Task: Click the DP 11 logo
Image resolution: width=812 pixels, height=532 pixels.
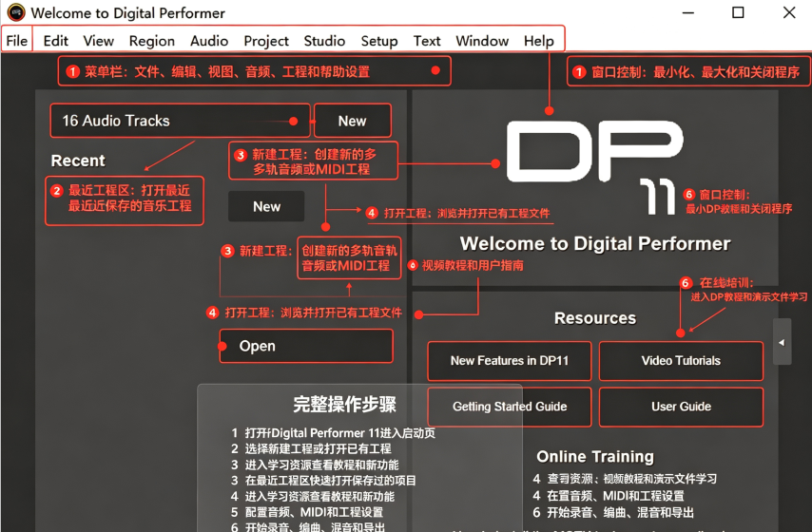Action: click(594, 165)
